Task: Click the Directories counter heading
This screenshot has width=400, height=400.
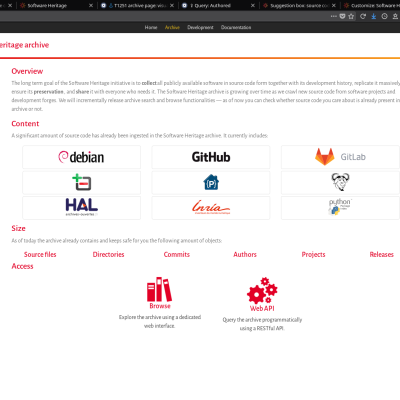Action: (x=108, y=254)
